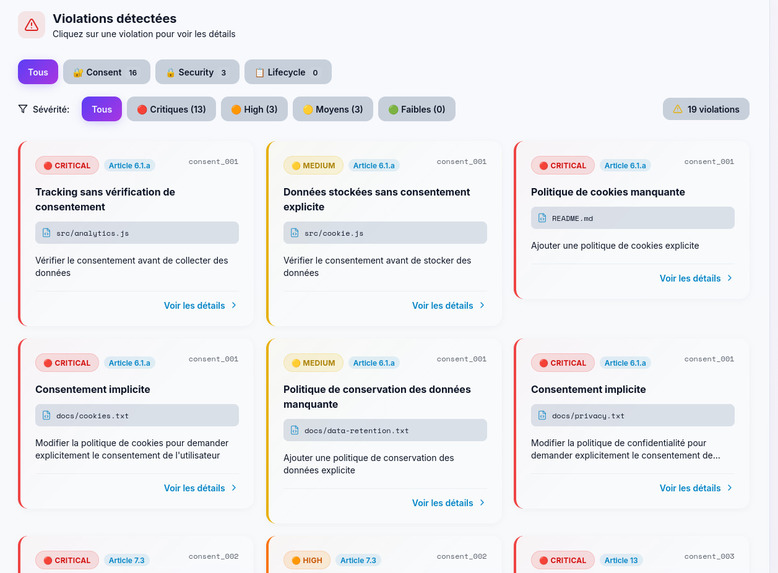778x573 pixels.
Task: Click orange circle in High filter
Action: (x=236, y=110)
